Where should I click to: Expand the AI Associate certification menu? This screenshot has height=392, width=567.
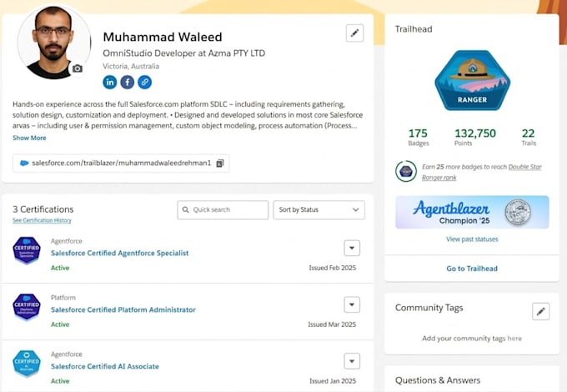pos(352,361)
